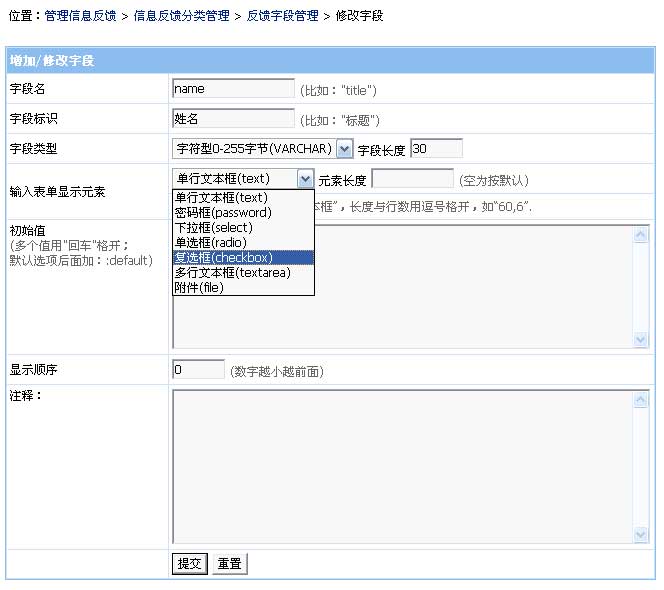Click the 字段长度 input field

[436, 149]
